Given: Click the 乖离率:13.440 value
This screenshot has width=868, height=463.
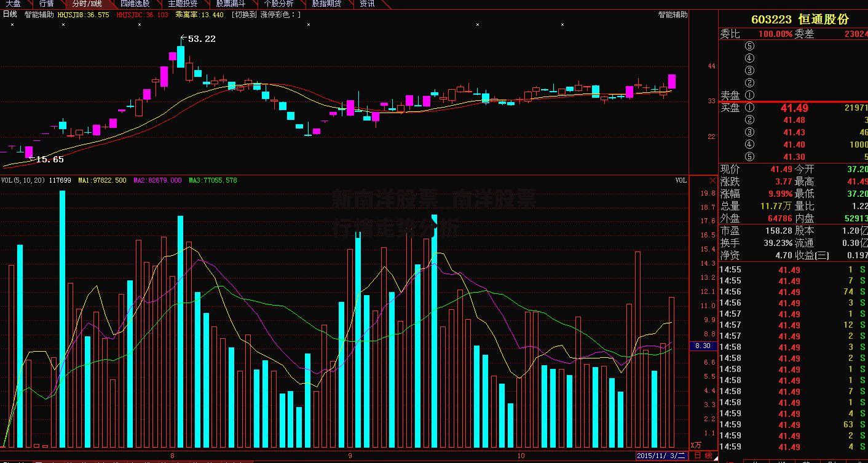Looking at the screenshot, I should point(199,14).
